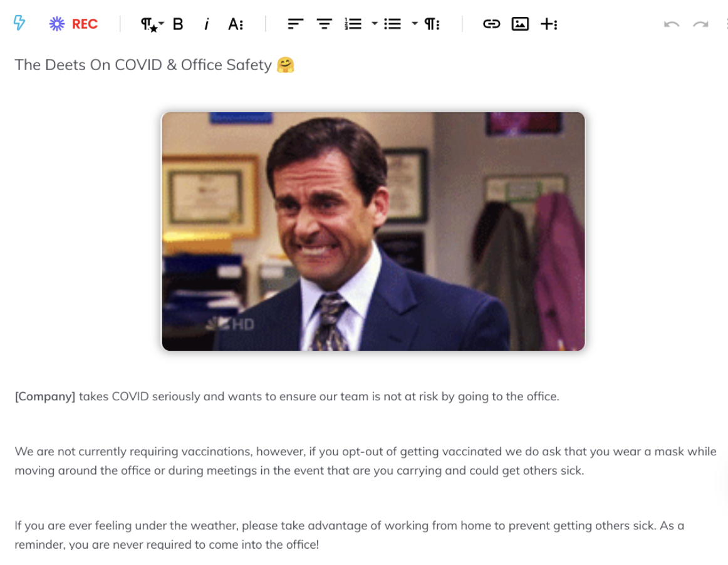Insert an image
The image size is (728, 565).
point(520,24)
